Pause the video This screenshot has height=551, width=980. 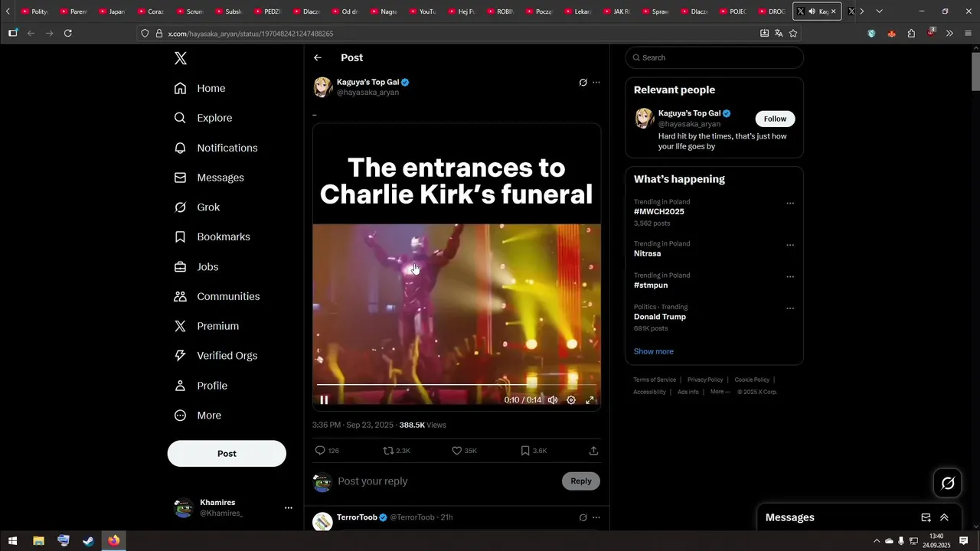(324, 400)
